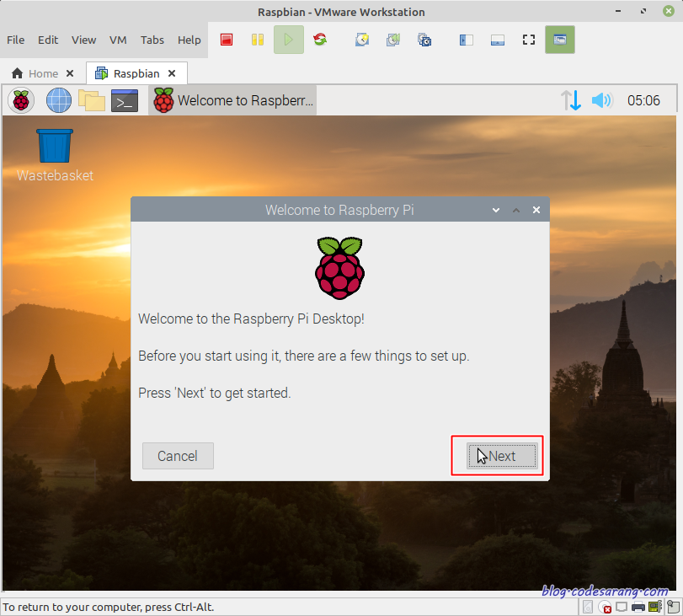Viewport: 683px width, 616px height.
Task: Click the sound card status icon
Action: pyautogui.click(x=655, y=607)
